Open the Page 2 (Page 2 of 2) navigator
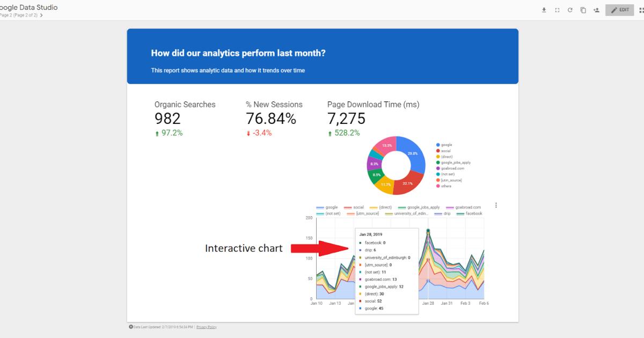The height and width of the screenshot is (338, 644). point(19,15)
